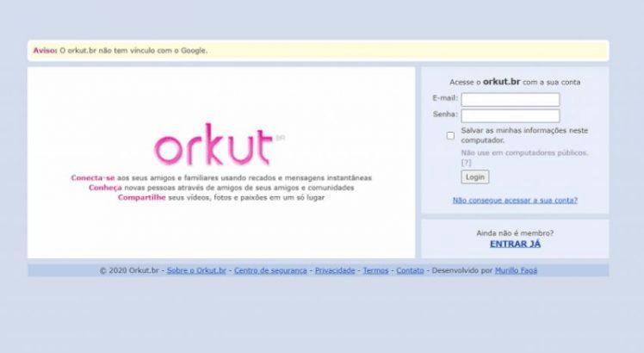
Task: Click 'Acesse o orkut.br com a sua conta' heading
Action: [x=515, y=82]
